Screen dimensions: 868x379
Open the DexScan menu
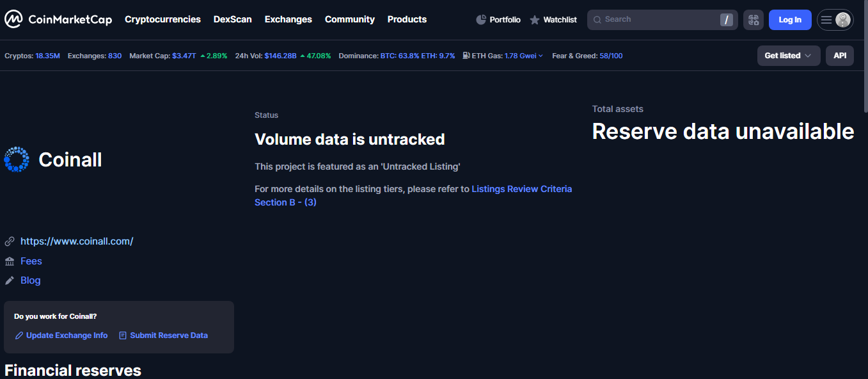click(x=233, y=19)
